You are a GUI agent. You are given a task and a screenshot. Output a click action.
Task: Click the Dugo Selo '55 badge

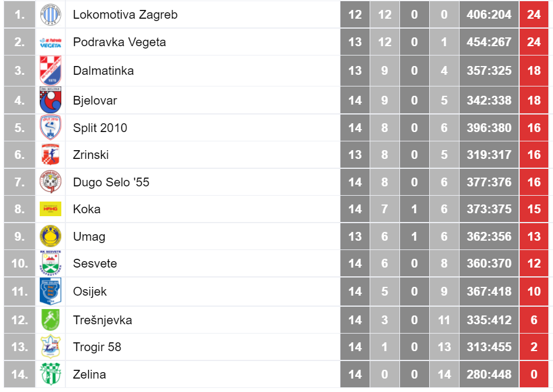[x=50, y=182]
